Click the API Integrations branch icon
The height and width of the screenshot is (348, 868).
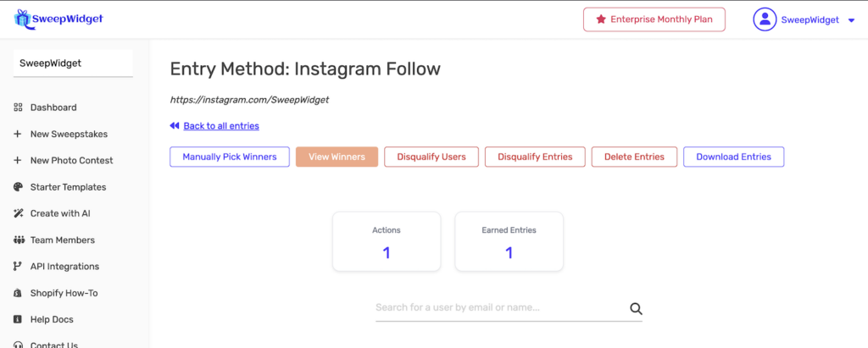coord(18,267)
